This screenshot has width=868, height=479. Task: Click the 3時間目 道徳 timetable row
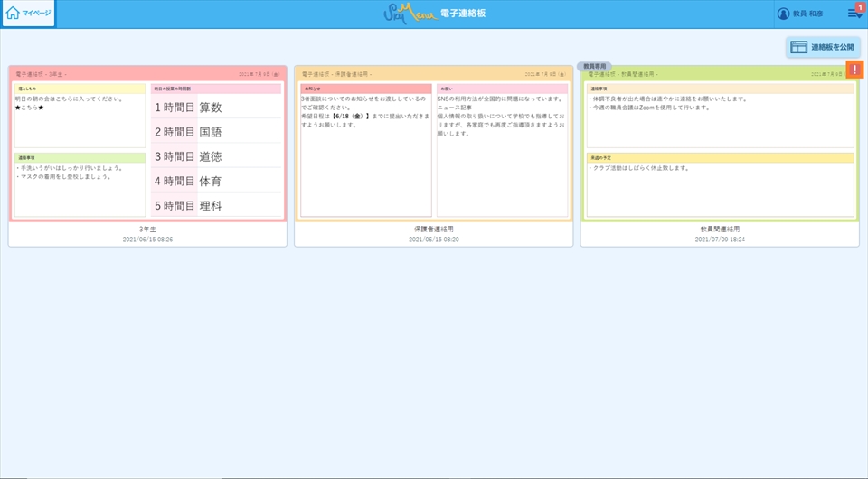(216, 157)
